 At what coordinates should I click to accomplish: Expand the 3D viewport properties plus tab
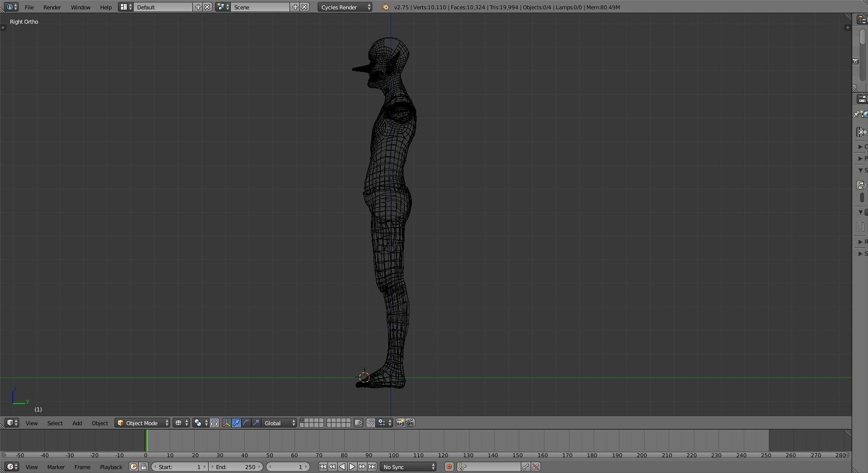tap(847, 27)
